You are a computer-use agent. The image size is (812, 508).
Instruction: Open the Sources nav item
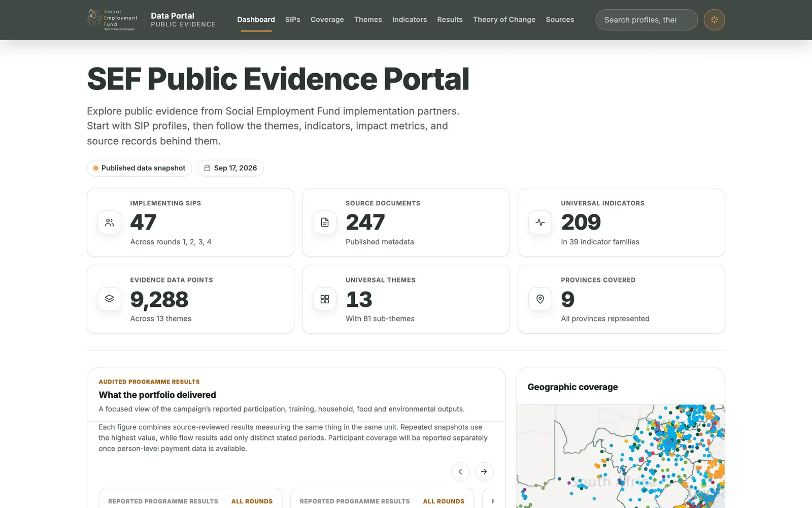click(x=560, y=20)
